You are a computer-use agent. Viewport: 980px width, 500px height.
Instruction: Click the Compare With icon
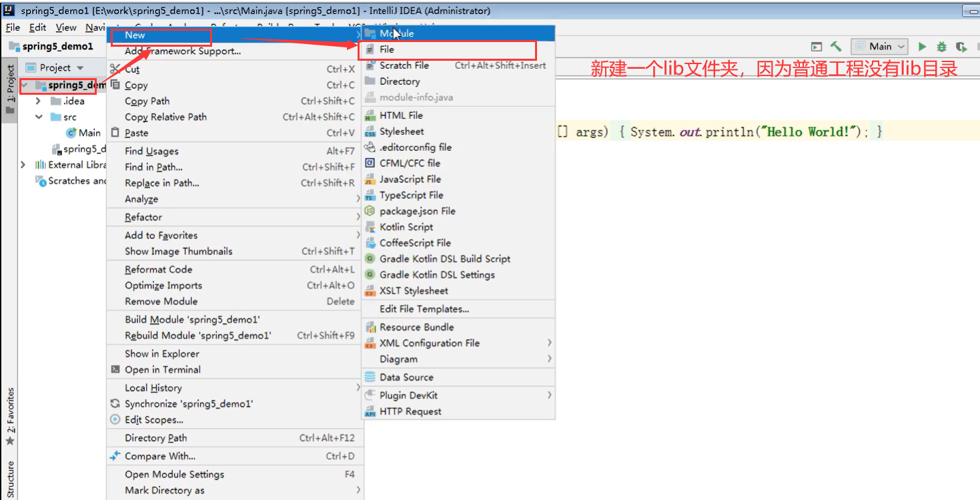pos(115,455)
